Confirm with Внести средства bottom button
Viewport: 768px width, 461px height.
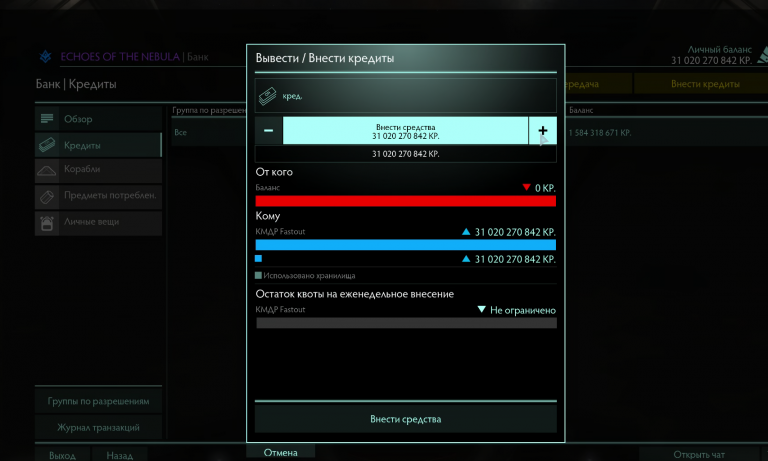[406, 419]
